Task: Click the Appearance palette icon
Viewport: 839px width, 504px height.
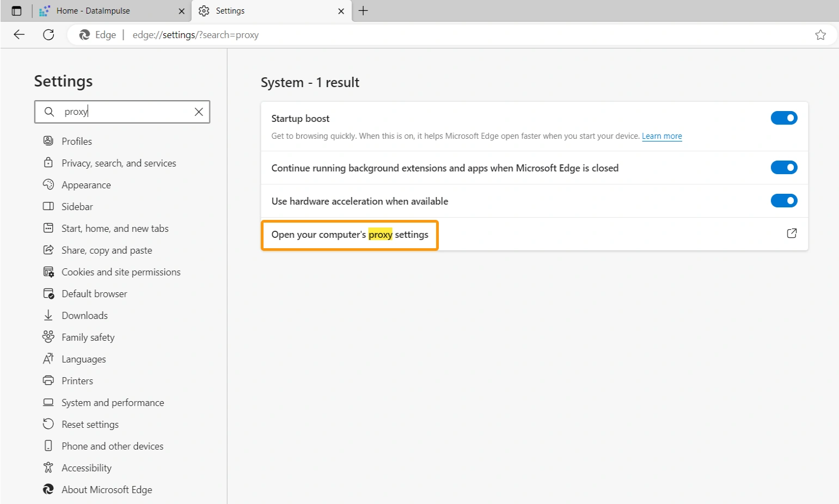Action: tap(48, 185)
